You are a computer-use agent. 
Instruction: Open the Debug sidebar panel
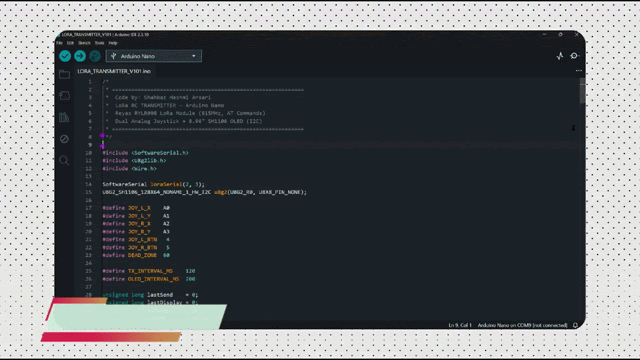point(64,139)
